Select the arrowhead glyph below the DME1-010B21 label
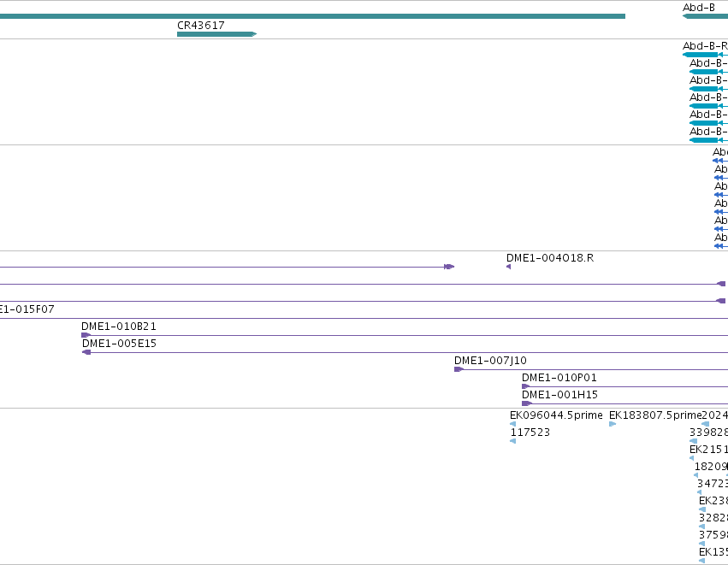 86,335
